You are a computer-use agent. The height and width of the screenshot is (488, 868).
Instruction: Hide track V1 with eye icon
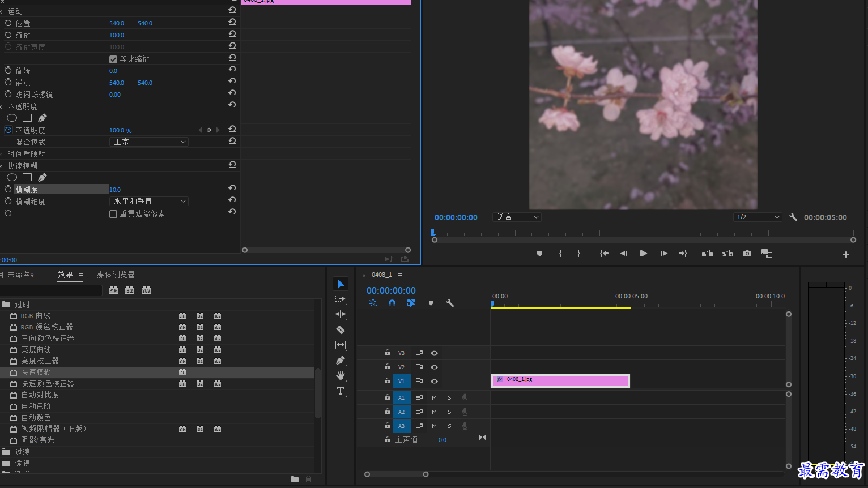(x=434, y=381)
